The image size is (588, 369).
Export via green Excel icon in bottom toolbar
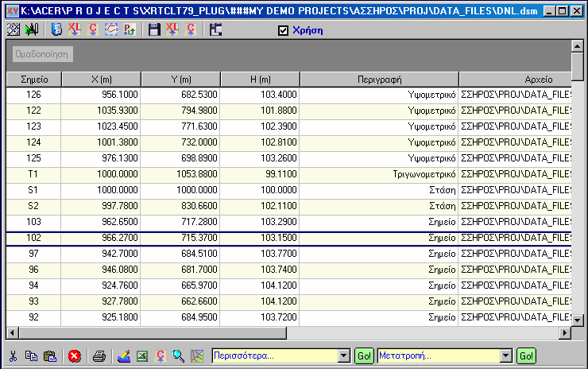[142, 355]
